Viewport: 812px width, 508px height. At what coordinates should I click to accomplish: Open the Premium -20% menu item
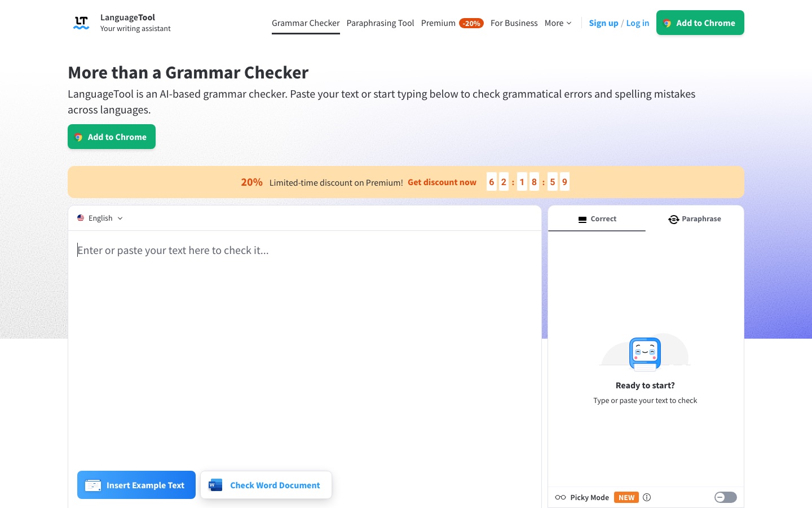point(452,23)
